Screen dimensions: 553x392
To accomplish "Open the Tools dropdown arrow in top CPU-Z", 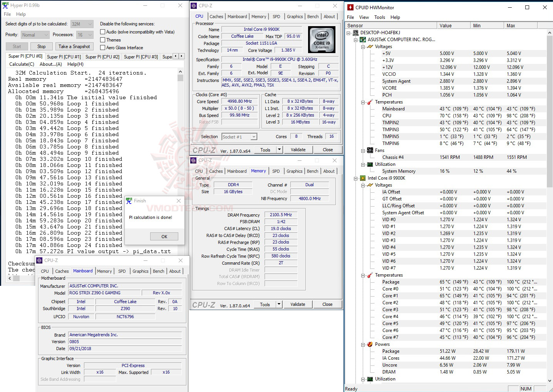I will click(280, 150).
